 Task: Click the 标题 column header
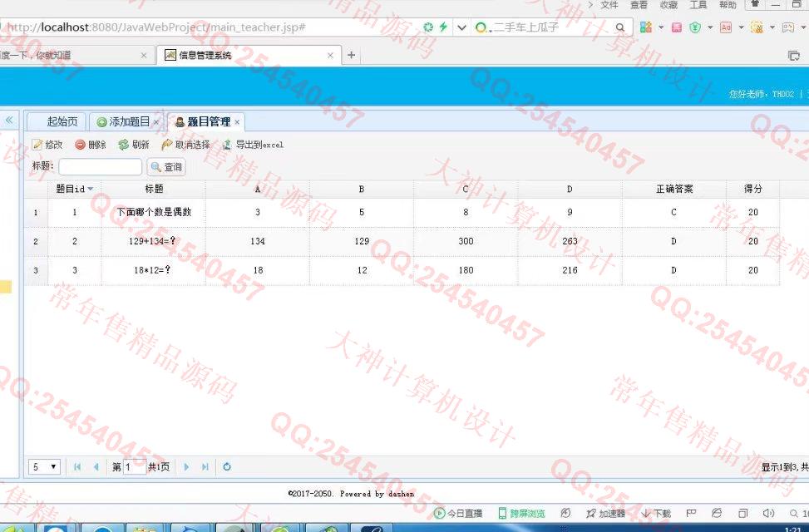click(154, 189)
